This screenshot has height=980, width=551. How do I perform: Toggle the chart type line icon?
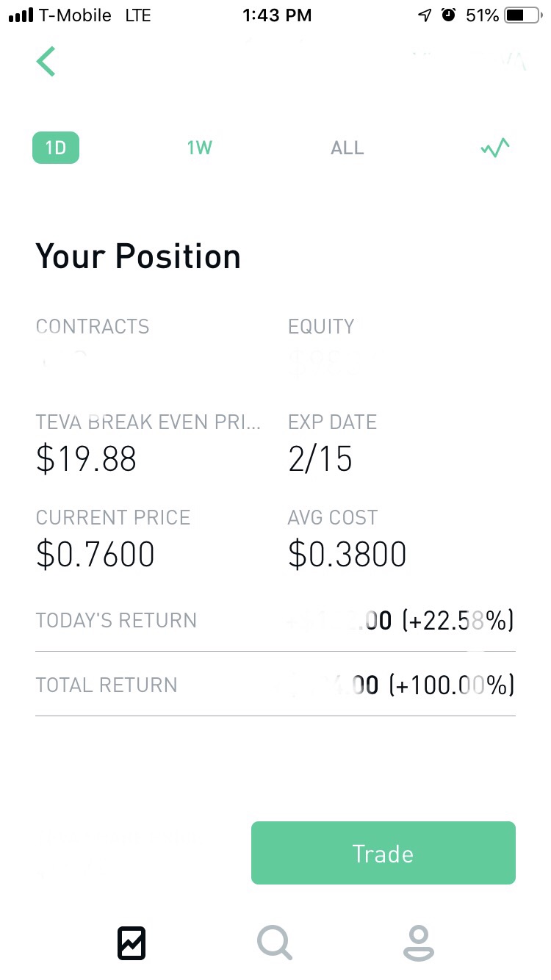click(494, 148)
